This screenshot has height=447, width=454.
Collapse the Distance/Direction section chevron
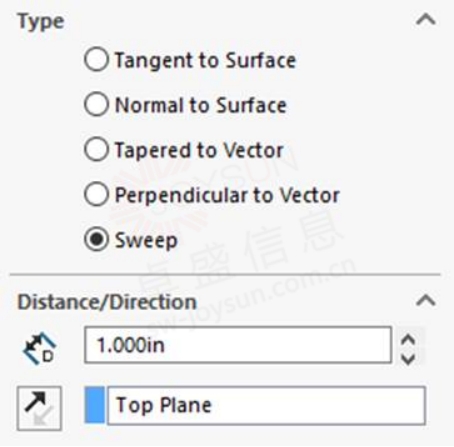[426, 300]
